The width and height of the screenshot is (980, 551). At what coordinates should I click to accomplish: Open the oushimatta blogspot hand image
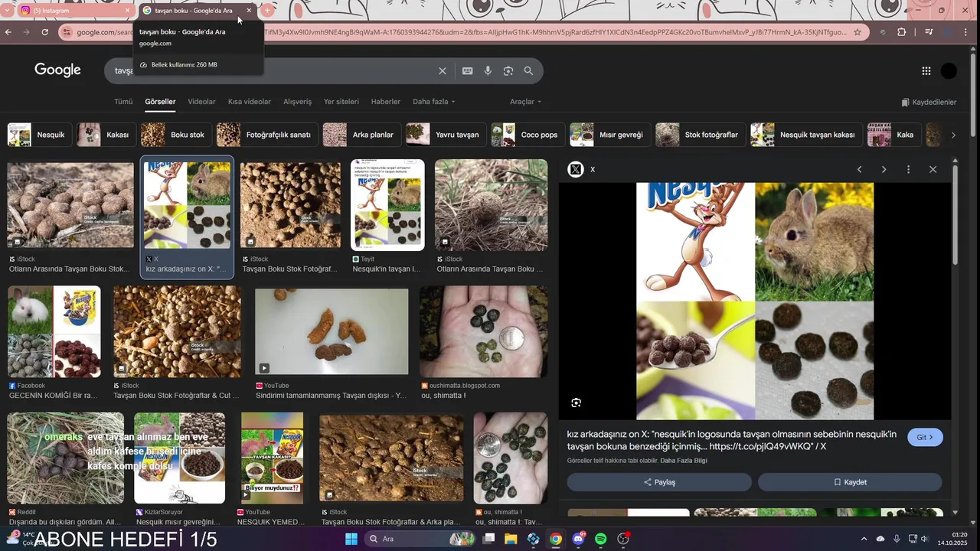[483, 331]
